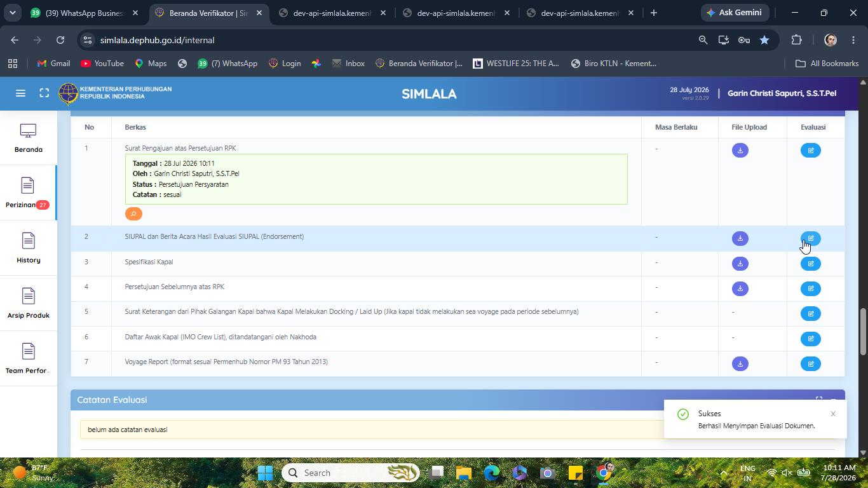The width and height of the screenshot is (868, 488).
Task: Open browser extensions menu
Action: click(x=796, y=40)
